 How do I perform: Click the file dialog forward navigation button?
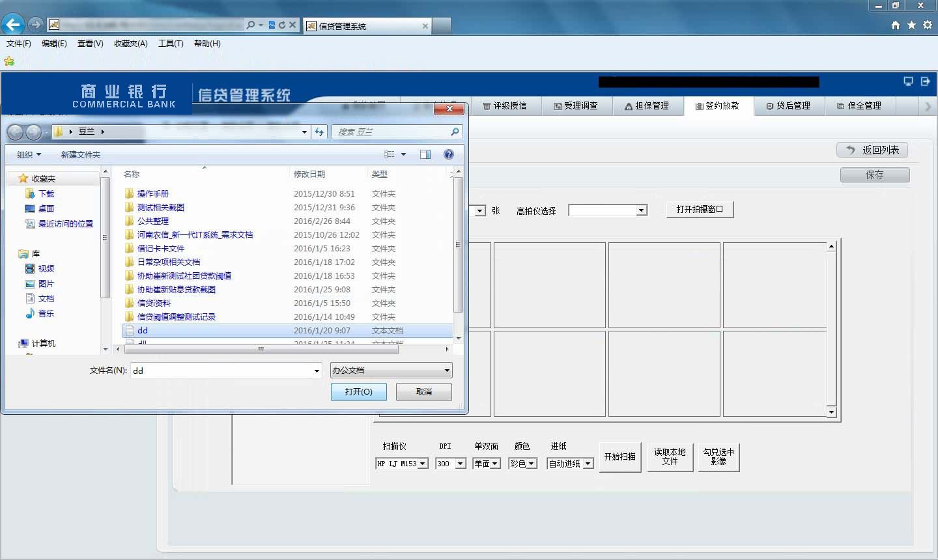coord(33,132)
